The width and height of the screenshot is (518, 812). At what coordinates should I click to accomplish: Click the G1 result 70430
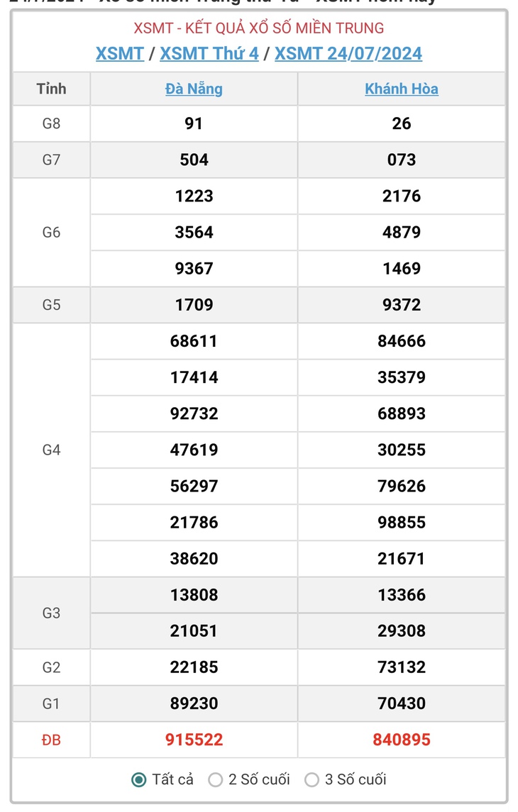point(402,703)
